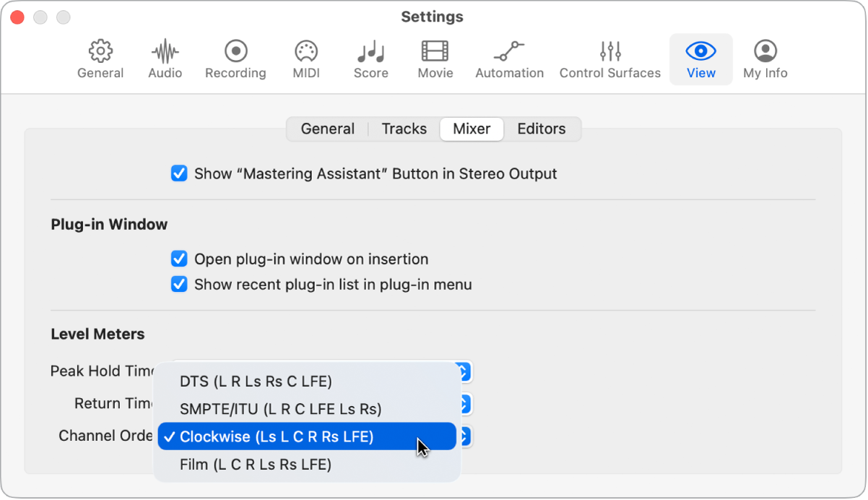
Task: Select the Recording settings icon
Action: (x=235, y=59)
